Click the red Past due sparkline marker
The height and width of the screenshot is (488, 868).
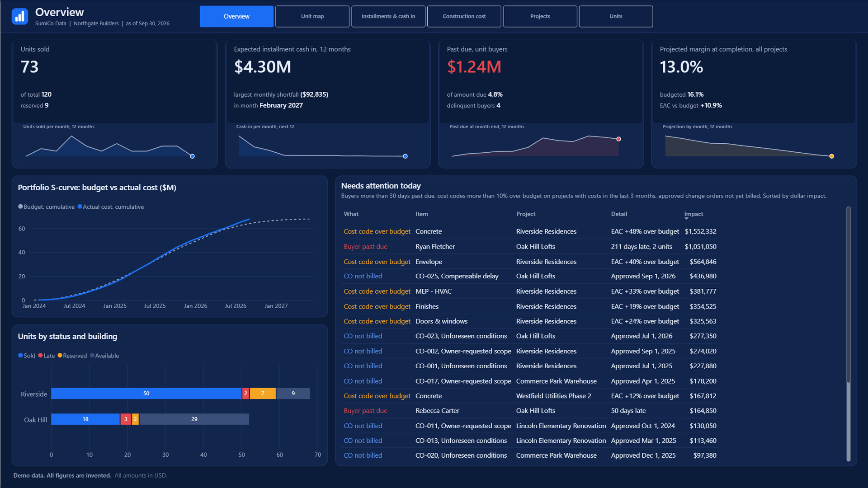(x=618, y=139)
